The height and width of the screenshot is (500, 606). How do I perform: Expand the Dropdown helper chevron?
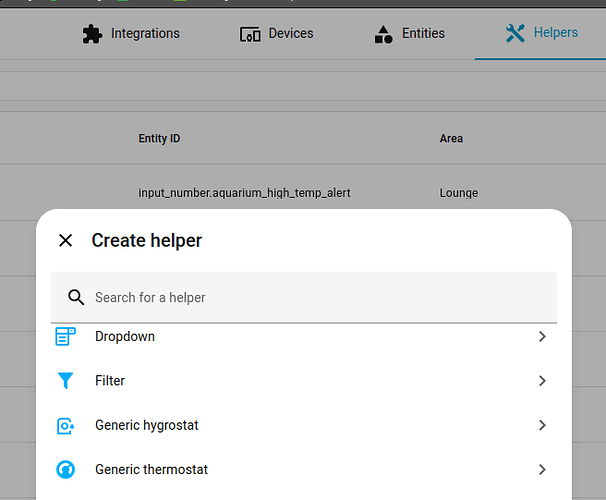coord(542,337)
